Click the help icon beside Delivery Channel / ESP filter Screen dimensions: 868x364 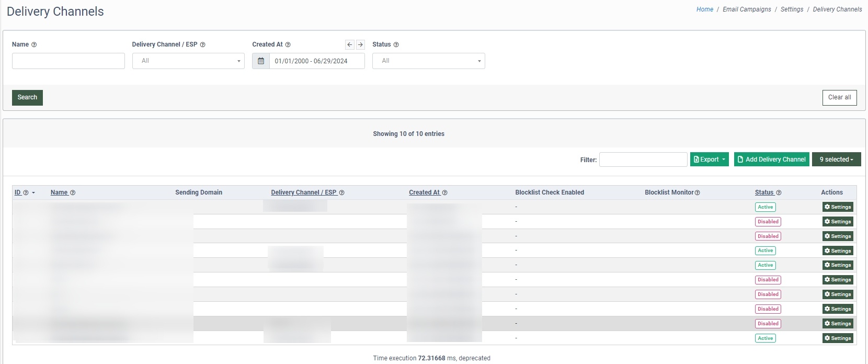click(x=203, y=45)
